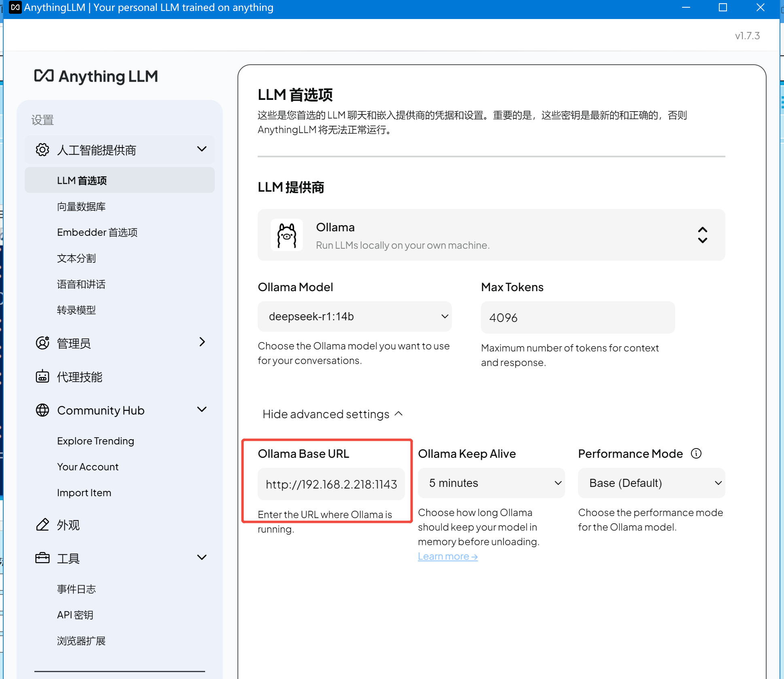Expand the 管理员 section arrow

coord(202,342)
